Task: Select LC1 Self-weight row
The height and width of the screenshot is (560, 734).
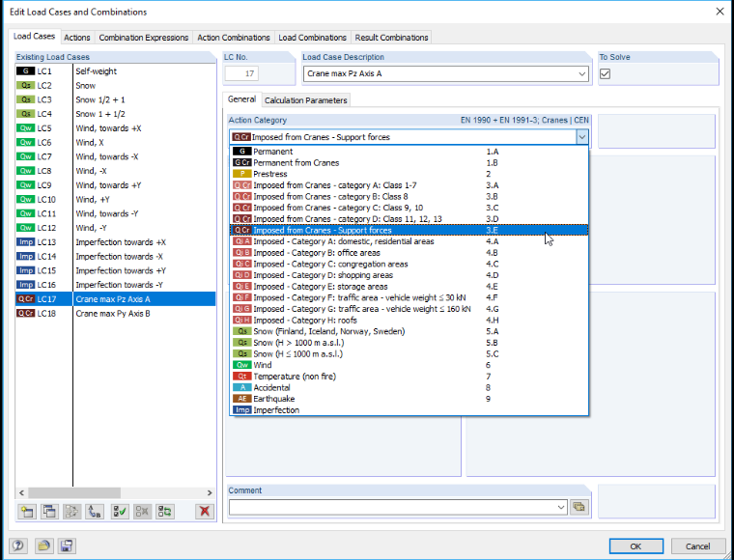Action: click(x=116, y=71)
